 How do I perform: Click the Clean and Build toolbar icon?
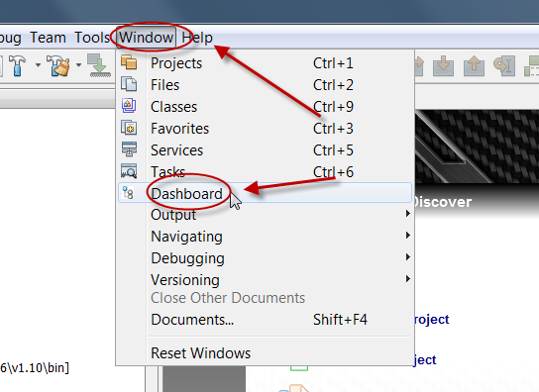(x=58, y=65)
